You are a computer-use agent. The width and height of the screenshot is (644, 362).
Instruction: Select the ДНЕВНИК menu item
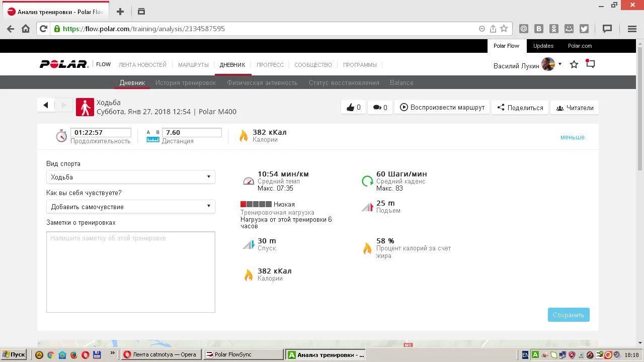[x=232, y=65]
